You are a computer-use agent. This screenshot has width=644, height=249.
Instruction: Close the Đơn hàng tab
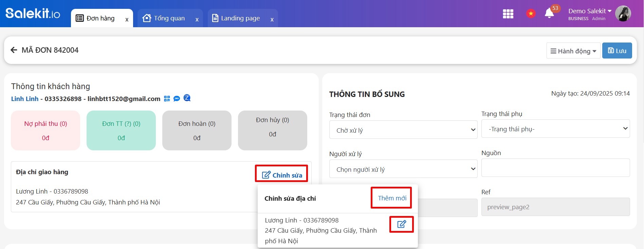pos(127,20)
